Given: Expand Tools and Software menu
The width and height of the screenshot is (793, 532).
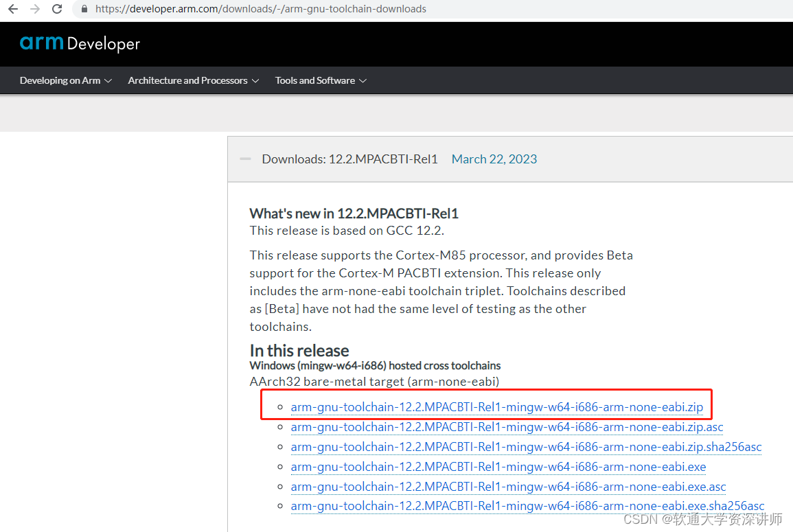Looking at the screenshot, I should pos(321,80).
